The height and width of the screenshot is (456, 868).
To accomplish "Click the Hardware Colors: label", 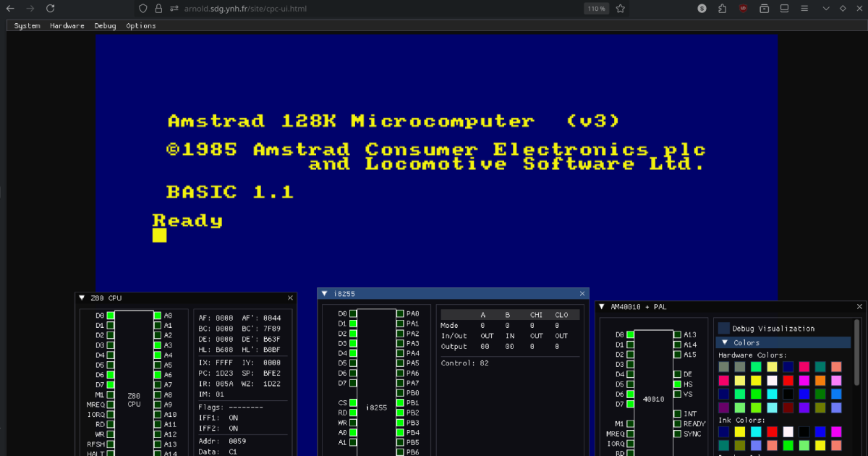I will tap(752, 355).
